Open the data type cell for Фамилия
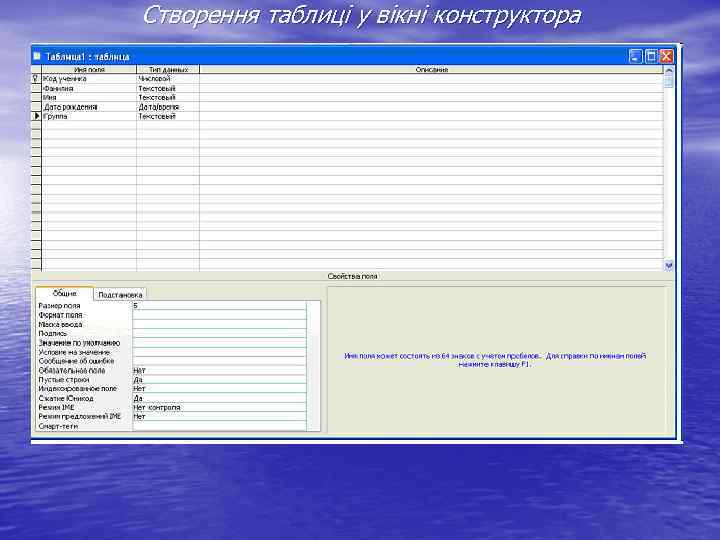Image resolution: width=720 pixels, height=540 pixels. 168,88
